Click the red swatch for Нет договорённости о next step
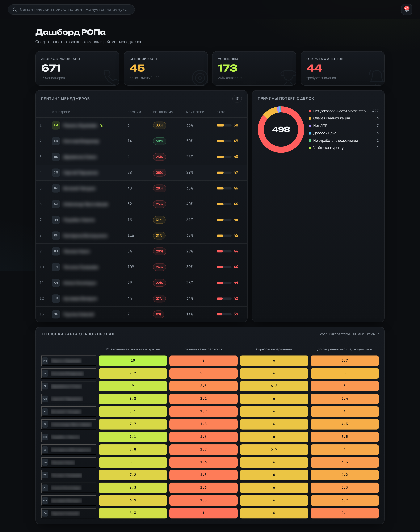Viewport: 420px width, 532px height. (x=310, y=111)
